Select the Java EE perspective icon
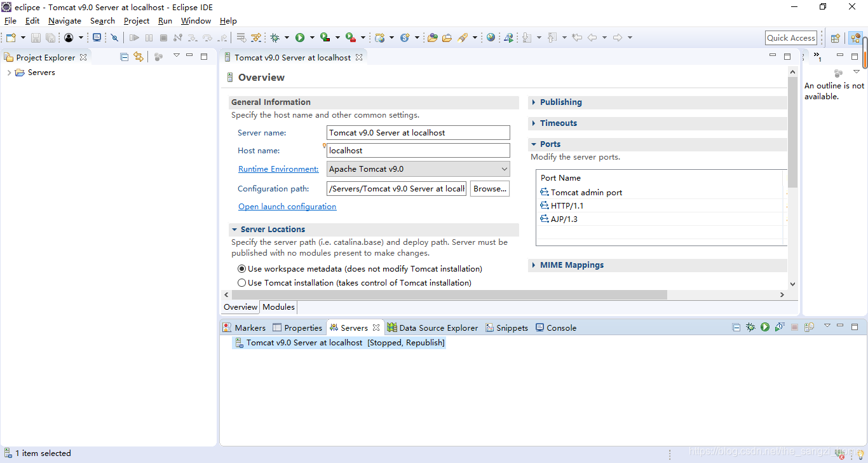The image size is (868, 463). click(855, 38)
